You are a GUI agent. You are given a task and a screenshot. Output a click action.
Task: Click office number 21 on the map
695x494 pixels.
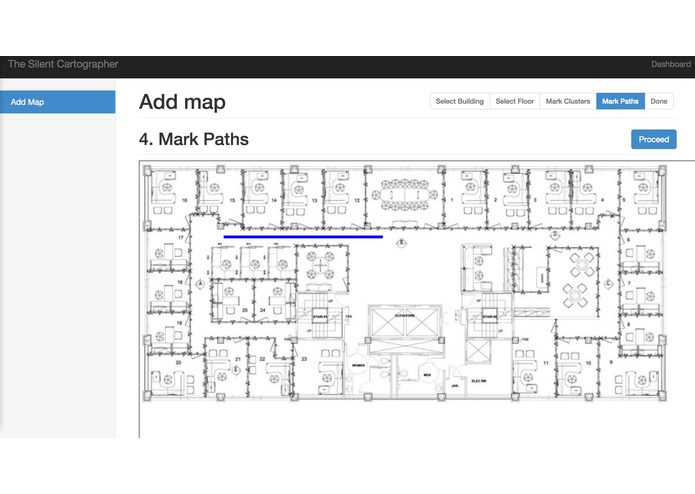point(238,359)
